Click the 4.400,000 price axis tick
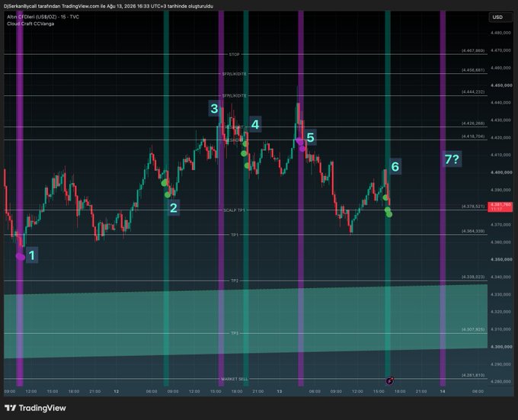Screen dimensions: 518x420 click(x=500, y=172)
